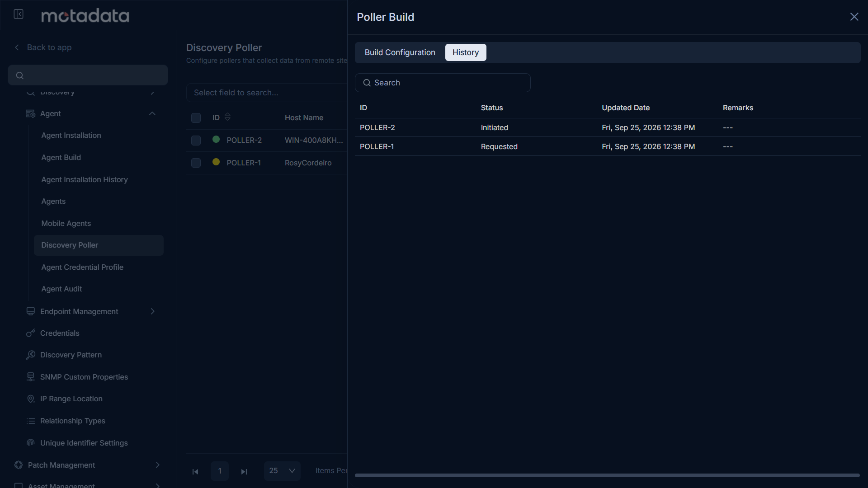The image size is (868, 488).
Task: Open the Credentials page
Action: [60, 333]
